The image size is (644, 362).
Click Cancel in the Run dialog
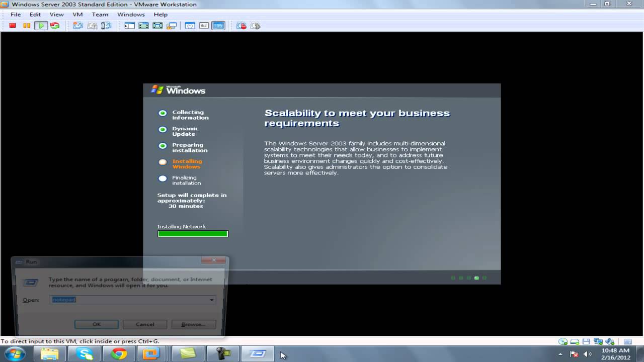(145, 324)
